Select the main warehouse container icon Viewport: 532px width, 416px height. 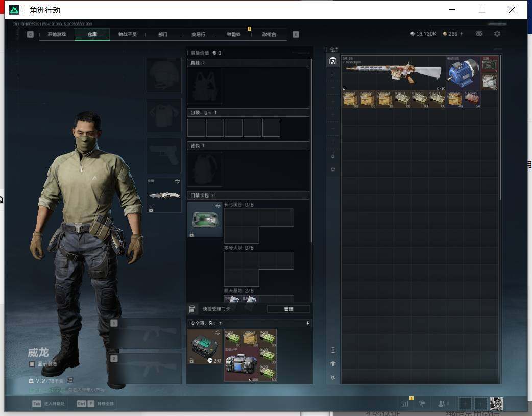point(333,61)
